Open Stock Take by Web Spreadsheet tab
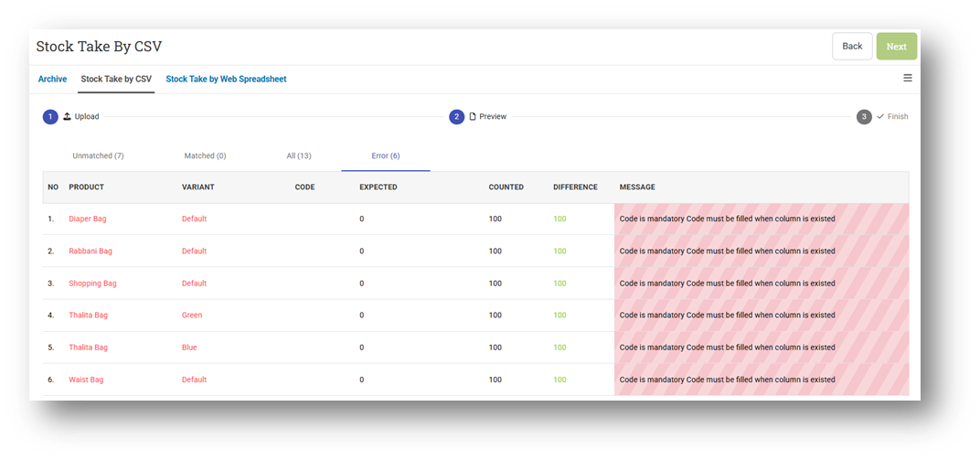Screen dimensions: 980x460 (x=226, y=80)
